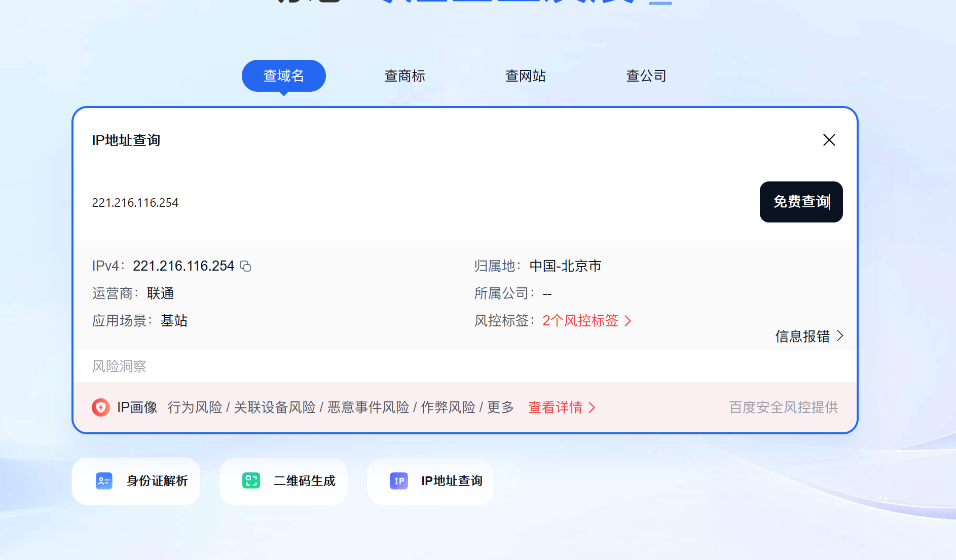This screenshot has height=560, width=956.
Task: Open the 身份证解析 tool
Action: 136,481
